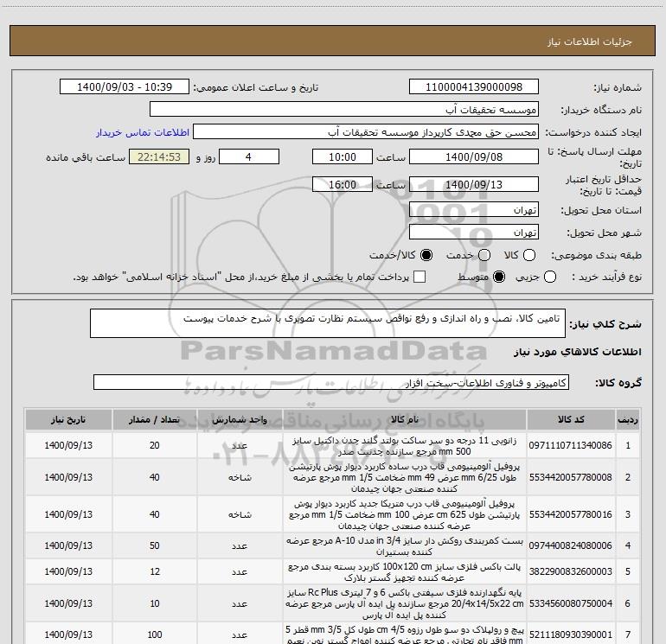Click the پایه نگهدارنده فلزی سیفتی باکس name

(405, 603)
